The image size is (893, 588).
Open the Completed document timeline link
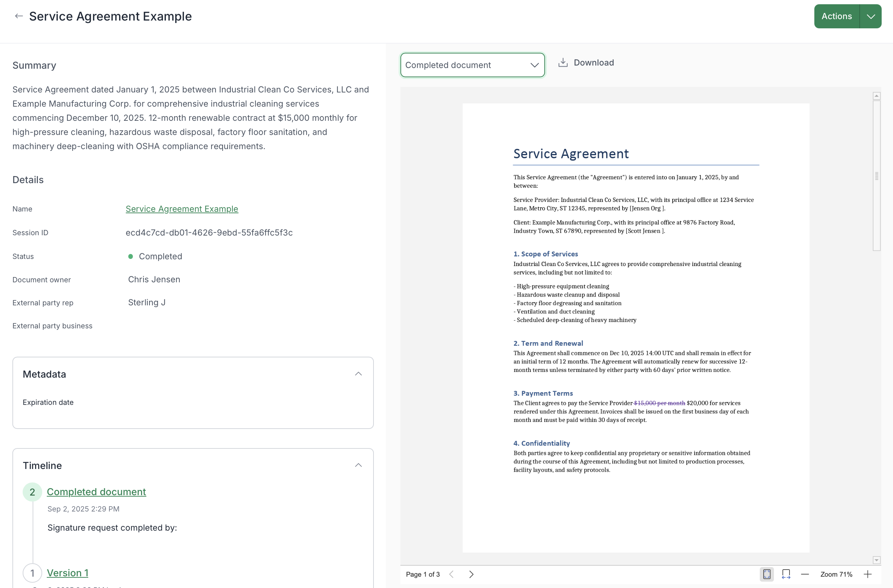click(x=96, y=492)
